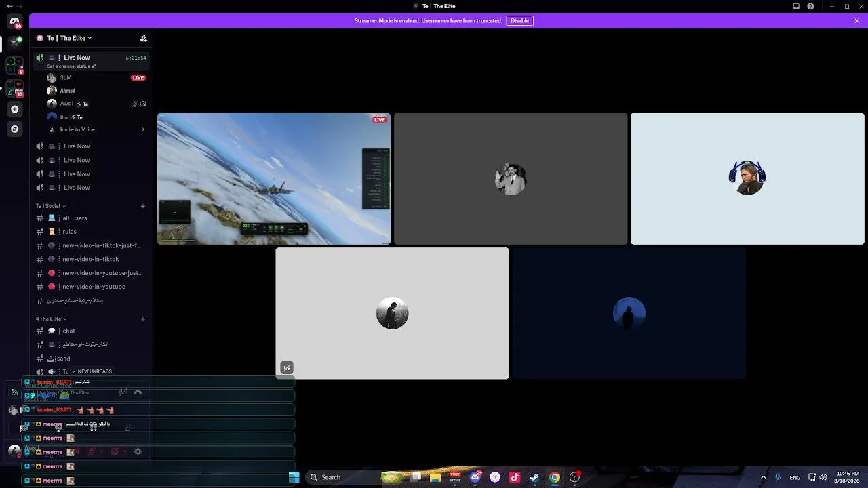This screenshot has height=488, width=868.
Task: Click the voice channel timer 6:21:54
Action: click(x=136, y=58)
